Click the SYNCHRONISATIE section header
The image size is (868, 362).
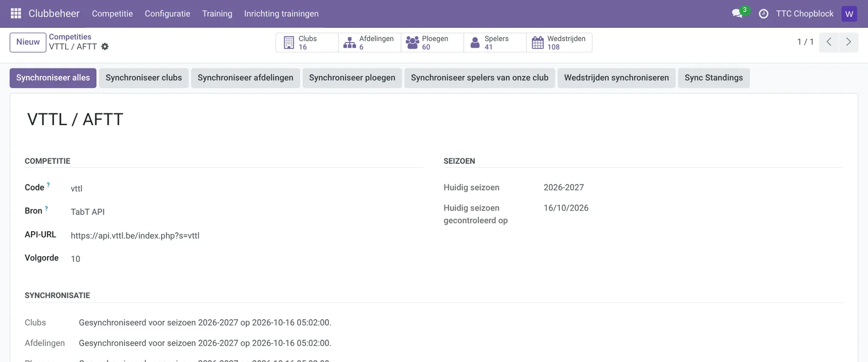[x=58, y=295]
